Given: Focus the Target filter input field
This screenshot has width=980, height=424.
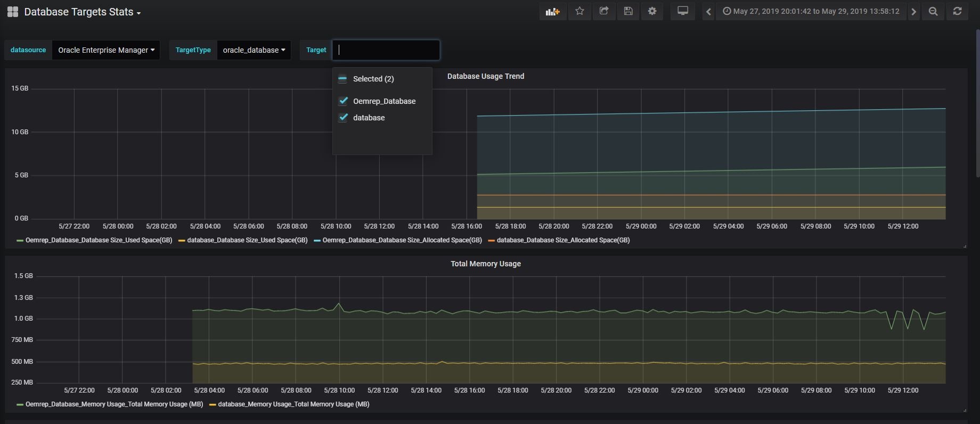Looking at the screenshot, I should (386, 50).
